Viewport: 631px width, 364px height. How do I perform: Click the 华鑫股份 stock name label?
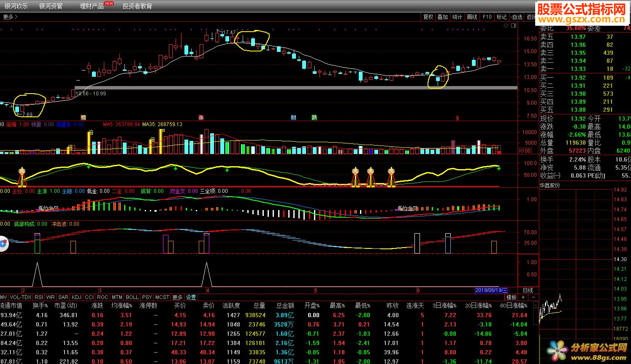pyautogui.click(x=550, y=185)
